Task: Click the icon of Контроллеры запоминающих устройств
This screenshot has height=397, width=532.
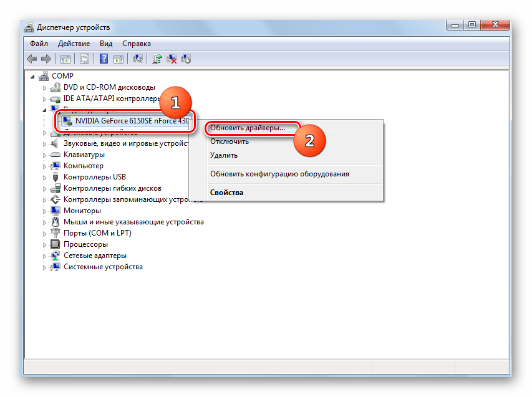Action: click(55, 199)
